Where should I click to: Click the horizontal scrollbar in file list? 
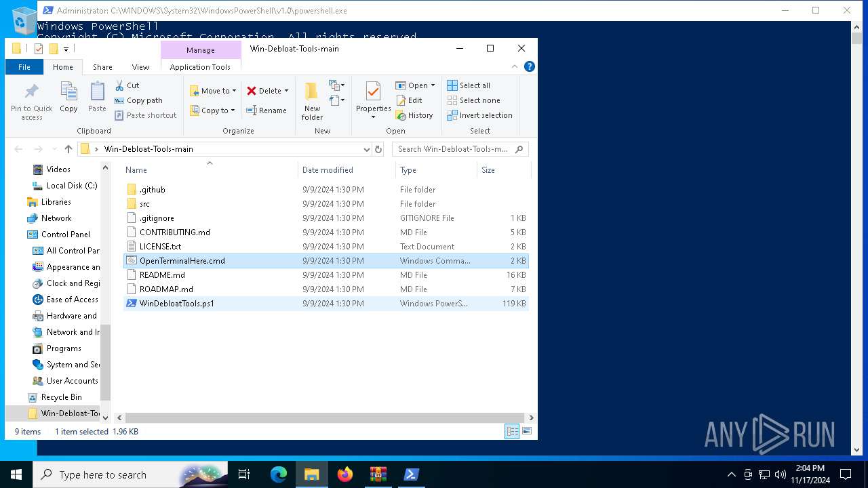pos(325,418)
